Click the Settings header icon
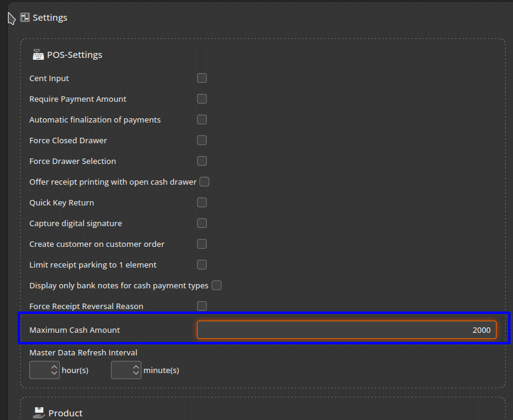The width and height of the screenshot is (513, 420). point(25,18)
